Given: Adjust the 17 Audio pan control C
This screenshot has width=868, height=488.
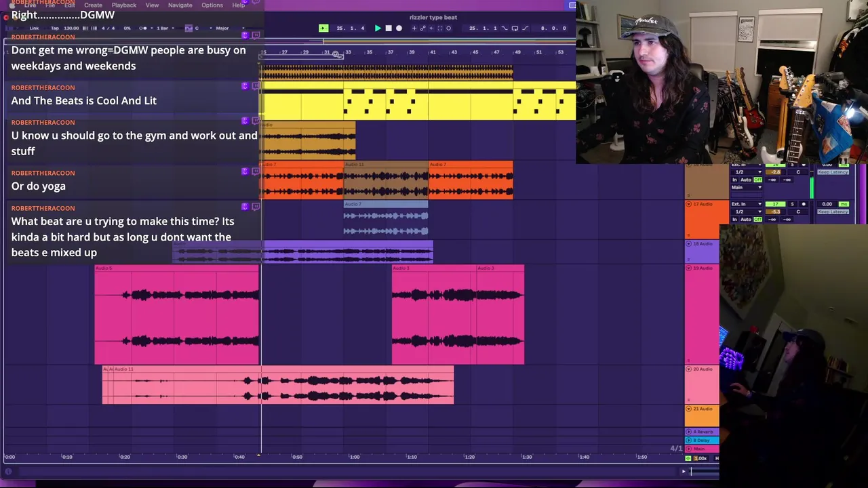Looking at the screenshot, I should [x=798, y=211].
